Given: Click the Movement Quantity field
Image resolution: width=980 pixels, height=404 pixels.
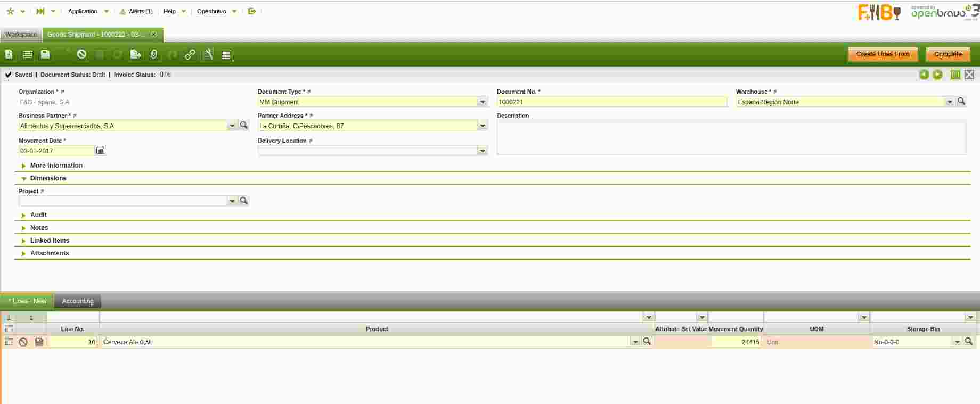Looking at the screenshot, I should coord(736,342).
